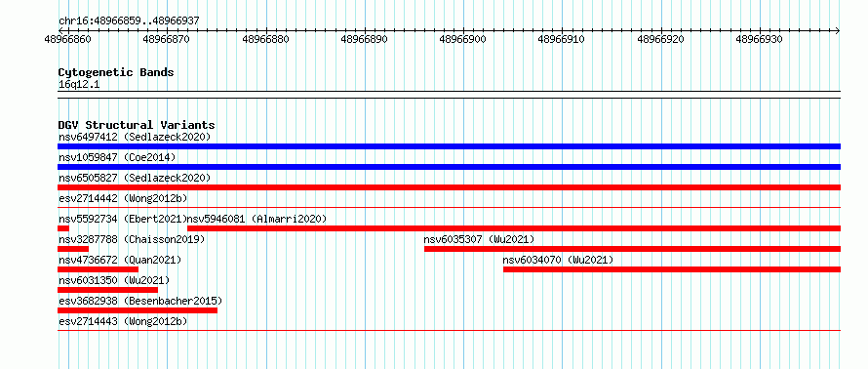The height and width of the screenshot is (369, 868).
Task: Open the nsv5946081 (Almarri2020) variant label
Action: click(257, 219)
